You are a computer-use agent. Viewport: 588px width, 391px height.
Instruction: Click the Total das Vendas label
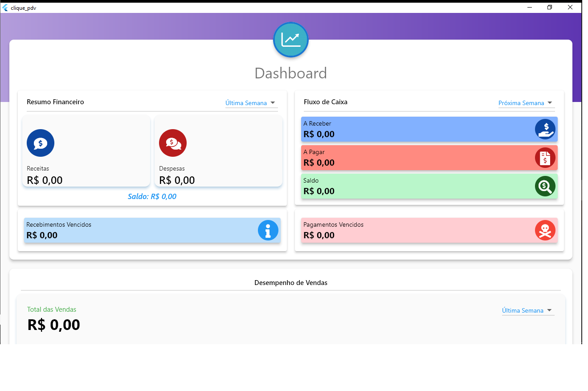(52, 310)
